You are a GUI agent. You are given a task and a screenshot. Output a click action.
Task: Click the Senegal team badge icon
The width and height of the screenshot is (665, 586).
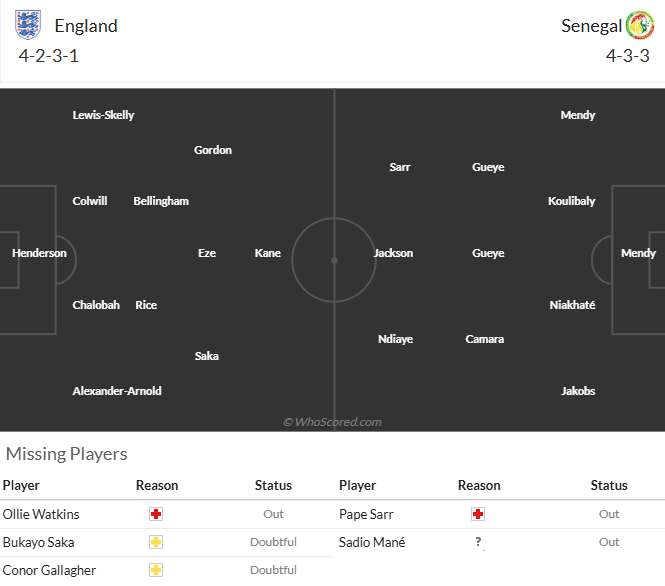coord(639,25)
